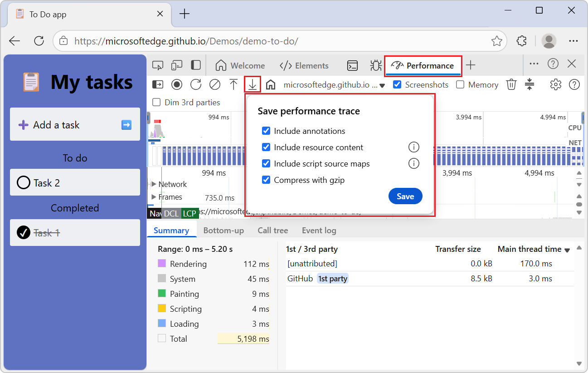Check the Dim 3rd parties checkbox
Image resolution: width=588 pixels, height=373 pixels.
pyautogui.click(x=156, y=102)
